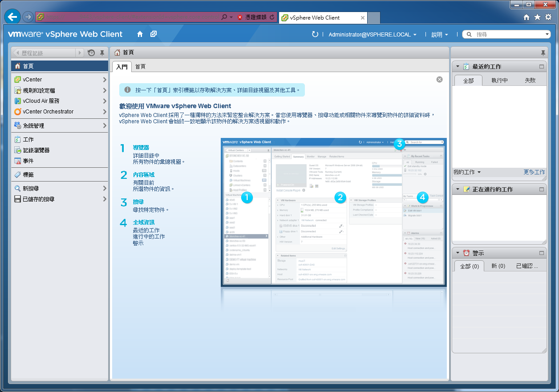The height and width of the screenshot is (392, 559).
Task: Refresh data using the refresh icon
Action: pyautogui.click(x=315, y=34)
